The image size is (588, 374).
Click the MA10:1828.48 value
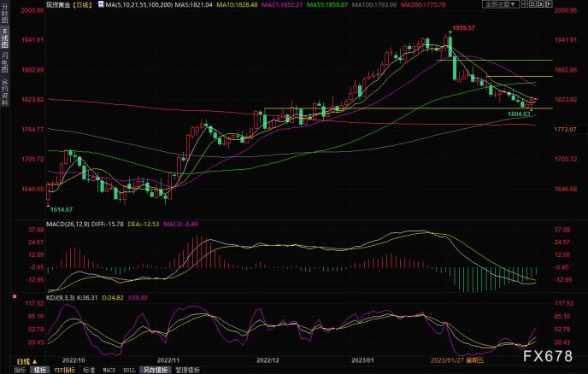coord(237,5)
